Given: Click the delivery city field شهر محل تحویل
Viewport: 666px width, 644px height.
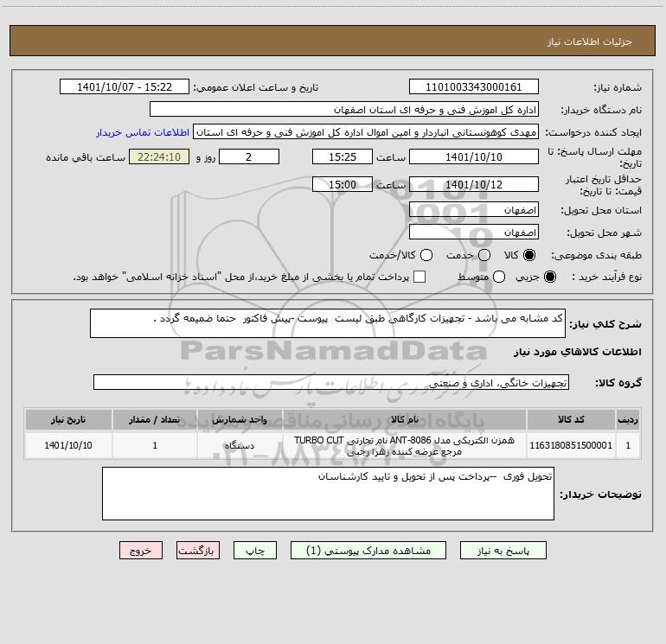Looking at the screenshot, I should pos(474,233).
